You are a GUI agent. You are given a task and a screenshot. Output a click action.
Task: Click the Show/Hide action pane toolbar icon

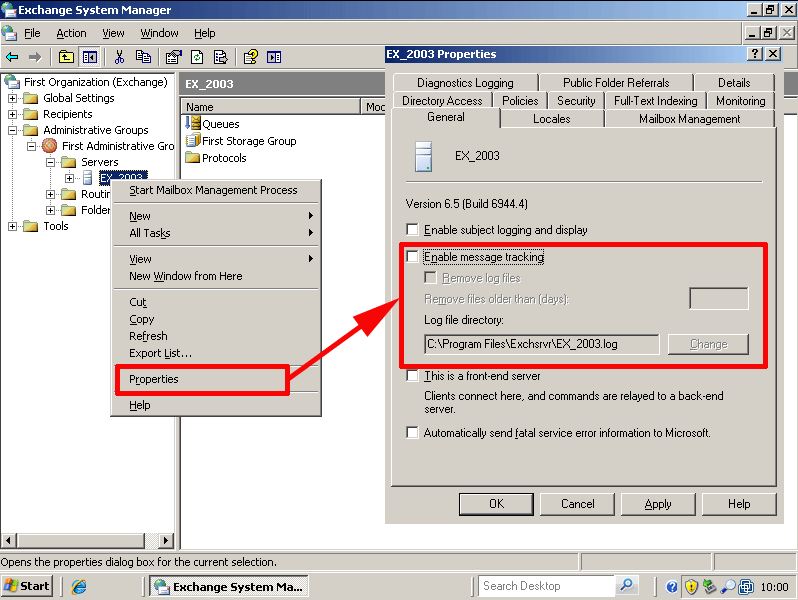274,57
